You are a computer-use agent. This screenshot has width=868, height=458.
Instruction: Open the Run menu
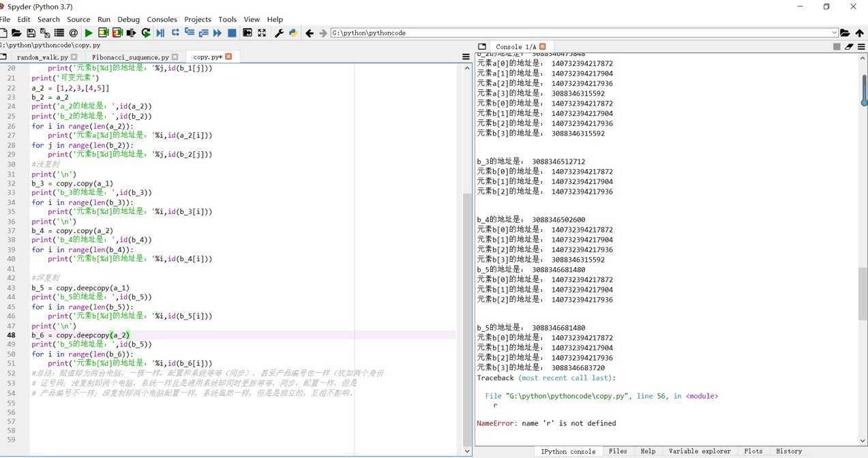tap(104, 19)
